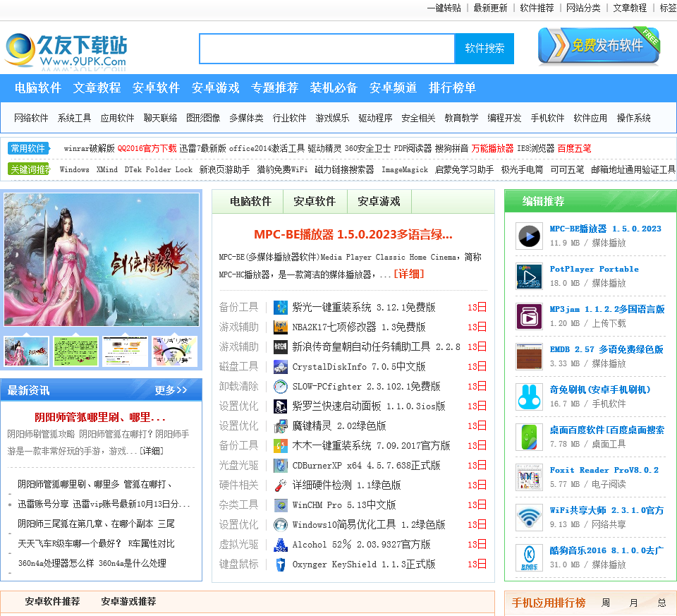
Task: Open 更多>> in 最新资讯 panel
Action: pos(171,390)
